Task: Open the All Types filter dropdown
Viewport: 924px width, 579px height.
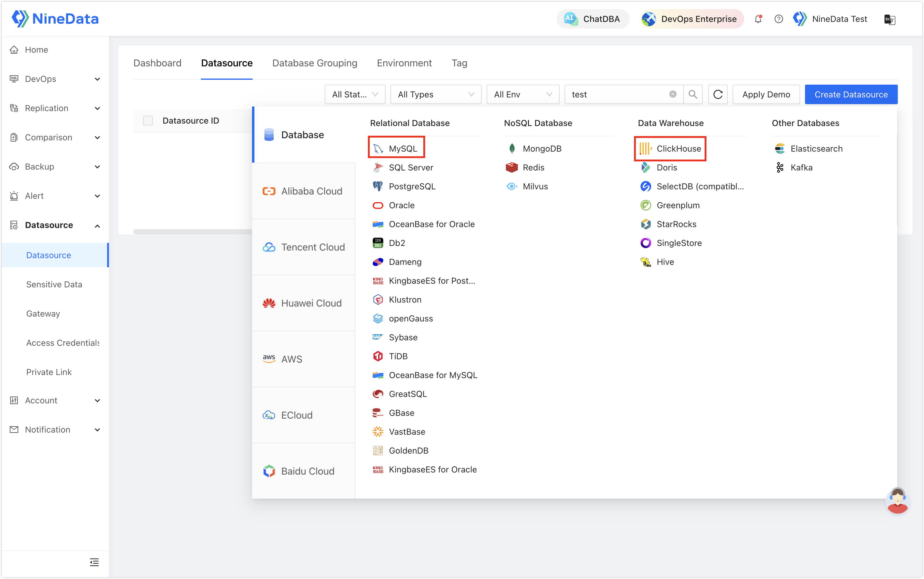Action: click(x=436, y=94)
